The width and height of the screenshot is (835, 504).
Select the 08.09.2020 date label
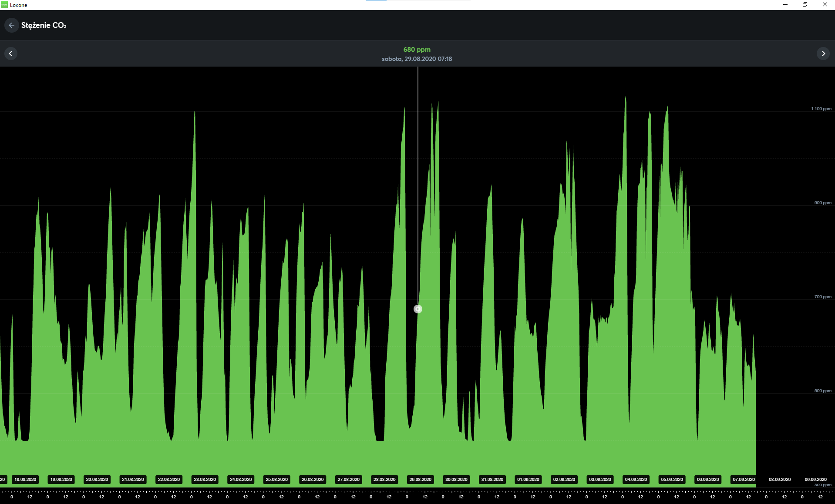780,480
